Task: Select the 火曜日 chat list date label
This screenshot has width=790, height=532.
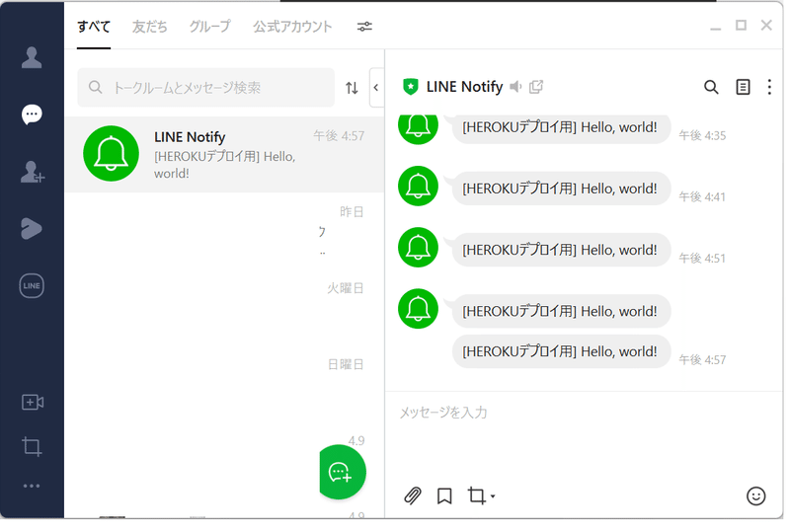Action: click(x=346, y=288)
